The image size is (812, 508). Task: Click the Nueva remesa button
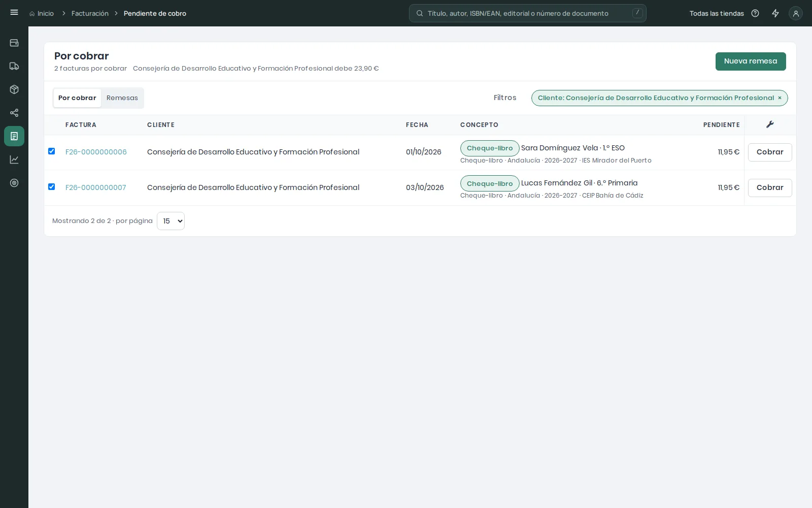(751, 61)
